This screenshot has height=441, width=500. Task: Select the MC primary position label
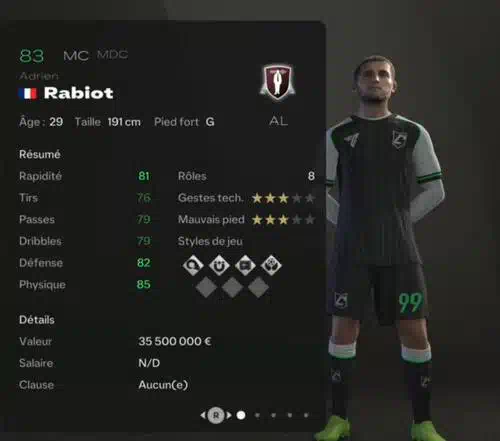pyautogui.click(x=76, y=56)
